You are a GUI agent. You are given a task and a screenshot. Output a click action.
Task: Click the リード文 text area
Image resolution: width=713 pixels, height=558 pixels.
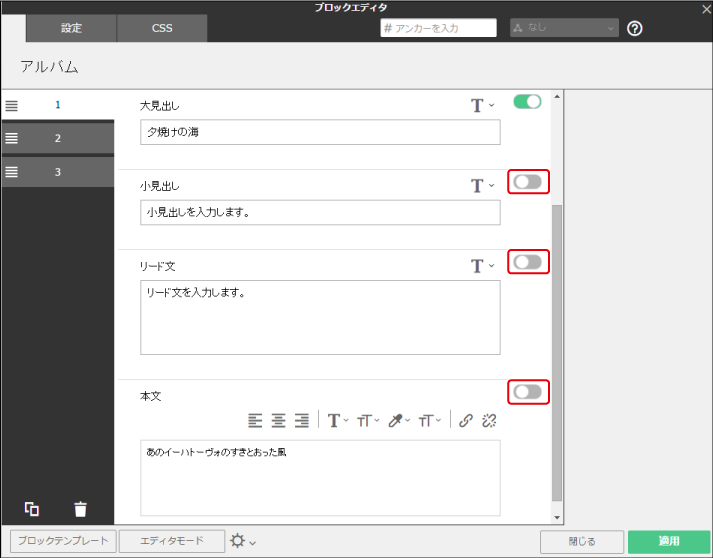pyautogui.click(x=320, y=317)
